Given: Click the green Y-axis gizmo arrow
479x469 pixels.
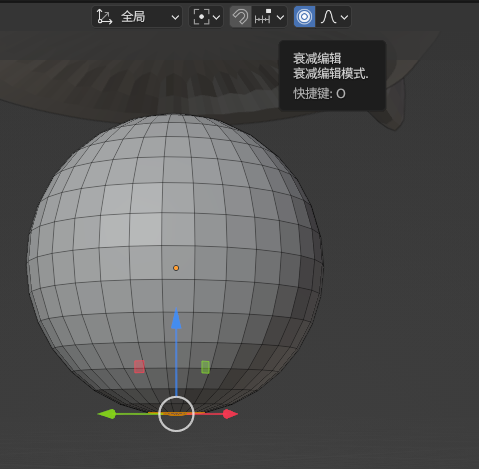Looking at the screenshot, I should click(x=107, y=414).
